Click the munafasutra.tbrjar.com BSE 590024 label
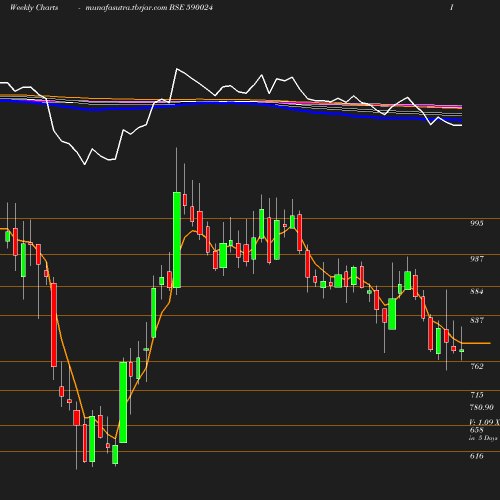 pyautogui.click(x=149, y=7)
